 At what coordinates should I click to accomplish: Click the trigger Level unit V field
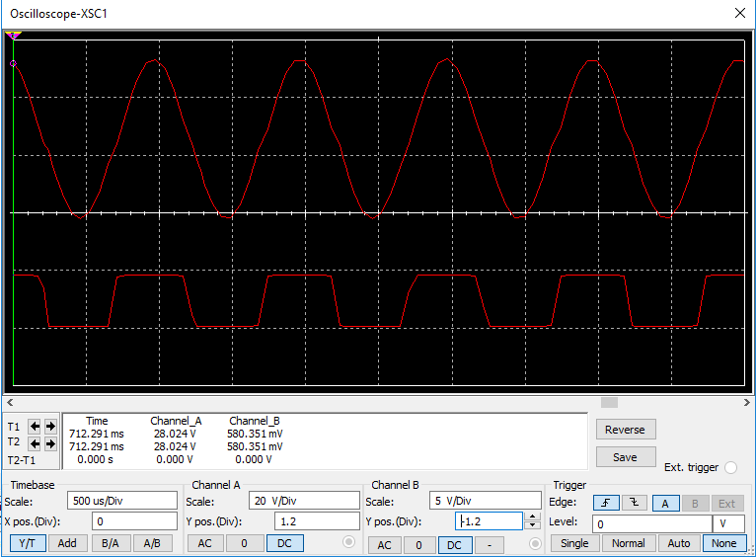pyautogui.click(x=727, y=523)
